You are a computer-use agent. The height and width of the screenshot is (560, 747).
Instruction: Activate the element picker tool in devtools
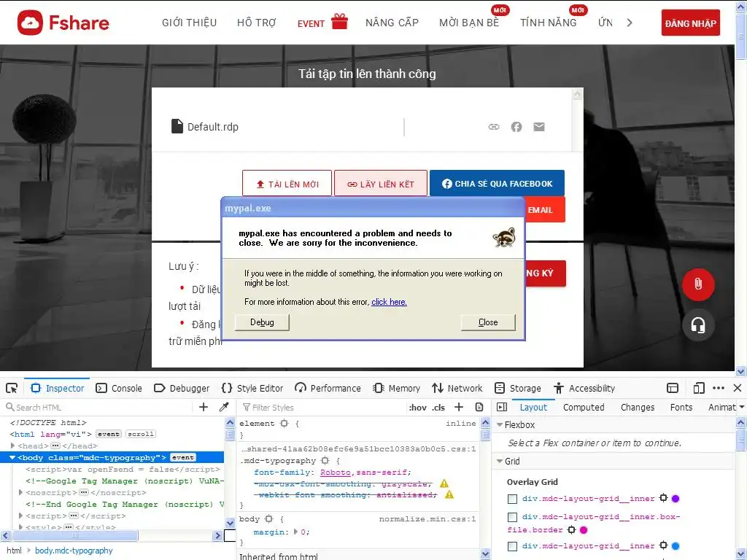tap(12, 388)
